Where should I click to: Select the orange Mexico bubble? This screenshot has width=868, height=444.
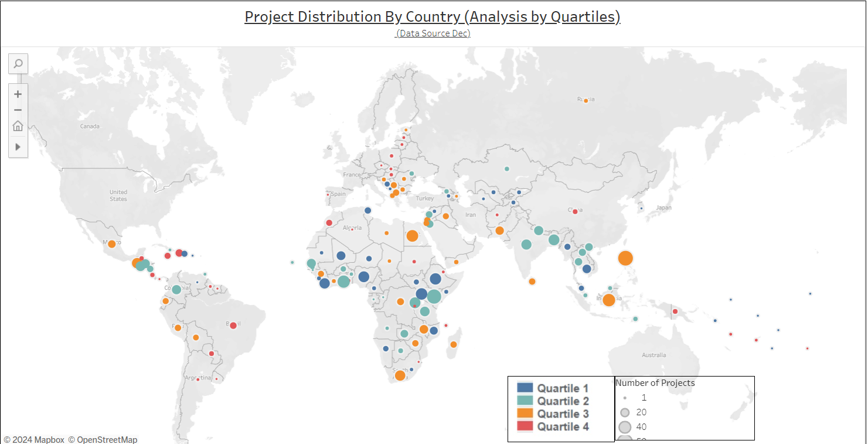[x=111, y=244]
